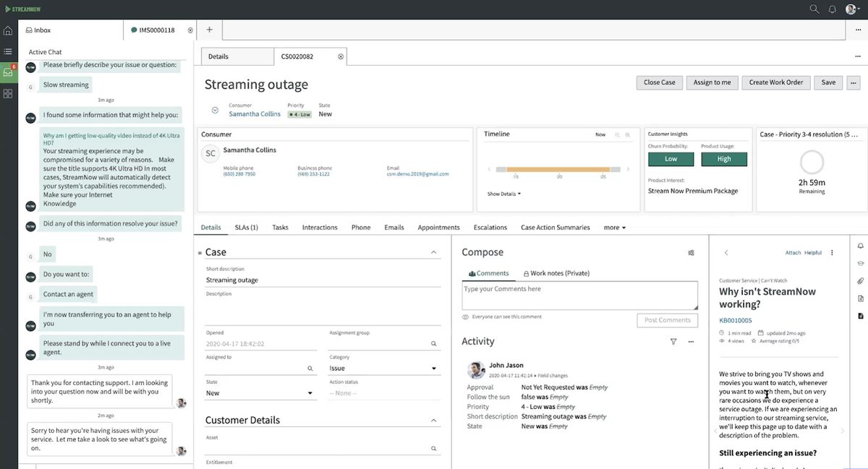Open the bell icon in right rail
The width and height of the screenshot is (868, 469).
click(861, 246)
